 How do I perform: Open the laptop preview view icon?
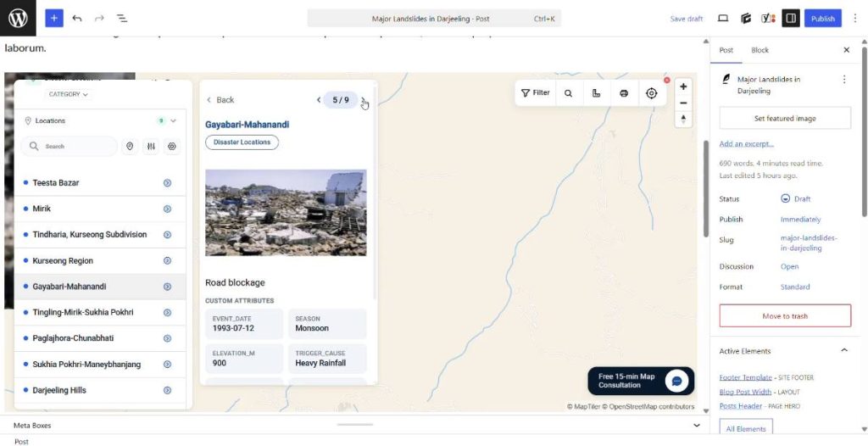pos(722,19)
